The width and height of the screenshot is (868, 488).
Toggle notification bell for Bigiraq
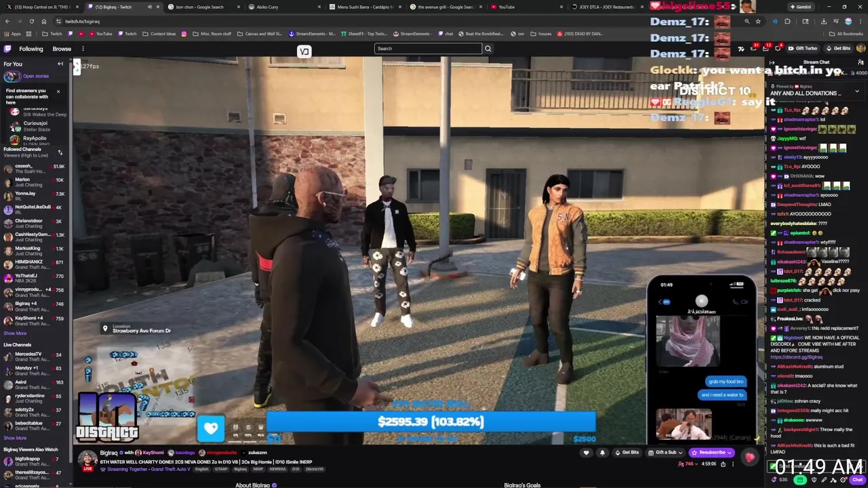(602, 452)
